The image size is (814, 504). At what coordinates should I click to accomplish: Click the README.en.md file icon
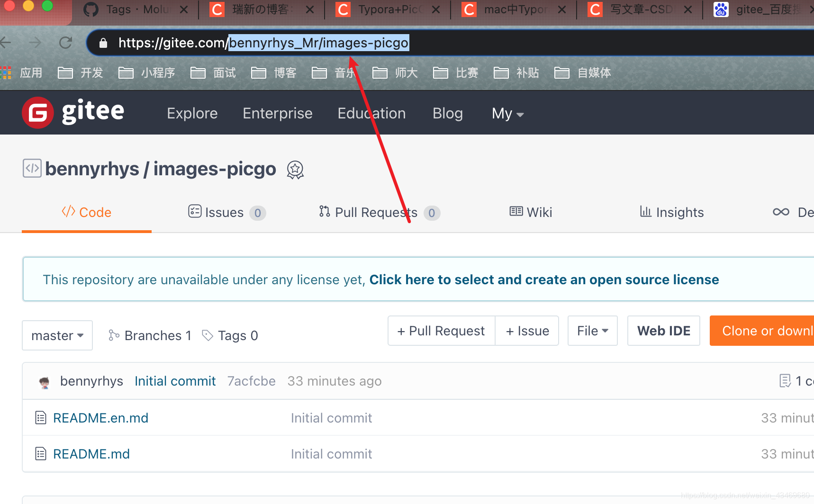pyautogui.click(x=41, y=418)
